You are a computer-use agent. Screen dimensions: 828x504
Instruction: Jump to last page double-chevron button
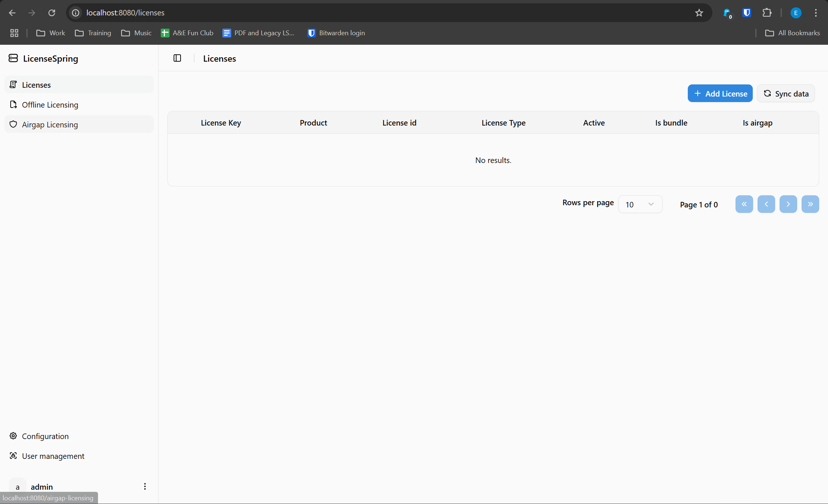click(810, 204)
